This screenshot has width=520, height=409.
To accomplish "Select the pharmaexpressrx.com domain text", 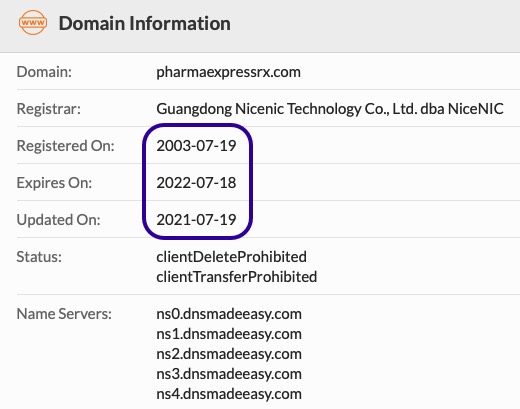I will pyautogui.click(x=229, y=72).
